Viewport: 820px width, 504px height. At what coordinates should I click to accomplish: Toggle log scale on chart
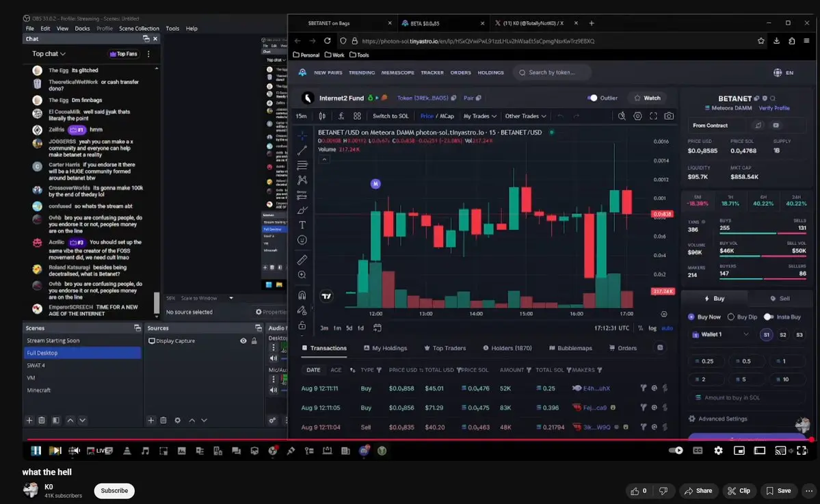point(652,328)
